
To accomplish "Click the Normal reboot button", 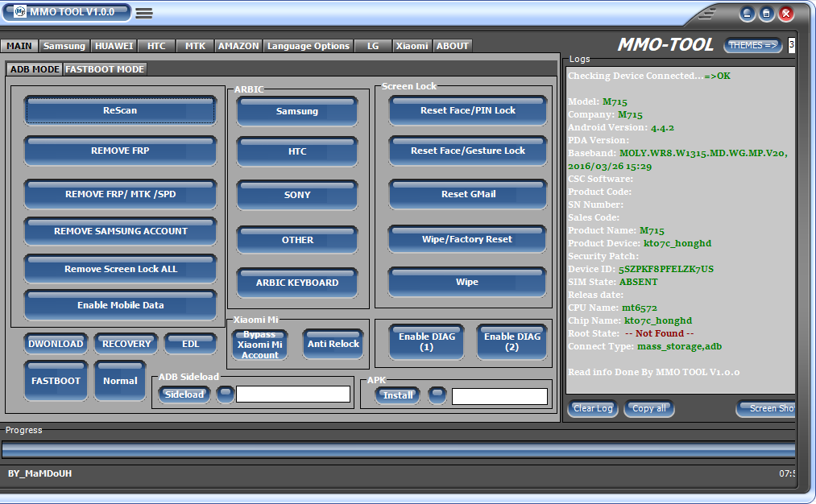I will click(120, 381).
